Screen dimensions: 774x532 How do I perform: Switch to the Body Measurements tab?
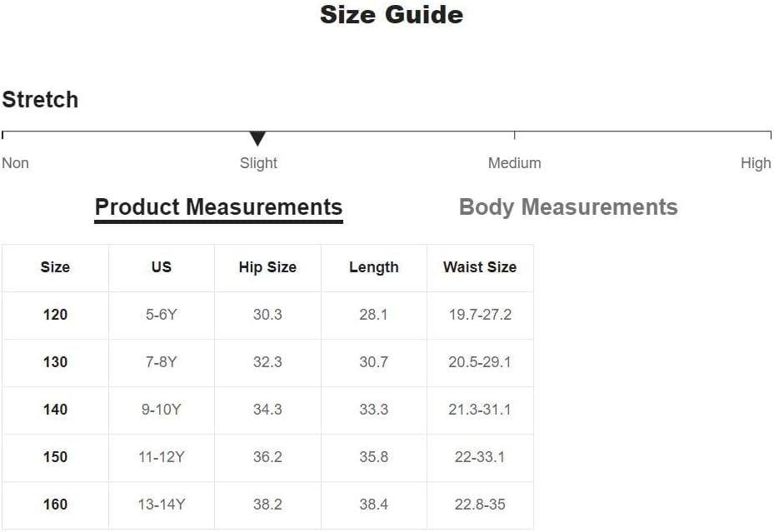[x=568, y=207]
